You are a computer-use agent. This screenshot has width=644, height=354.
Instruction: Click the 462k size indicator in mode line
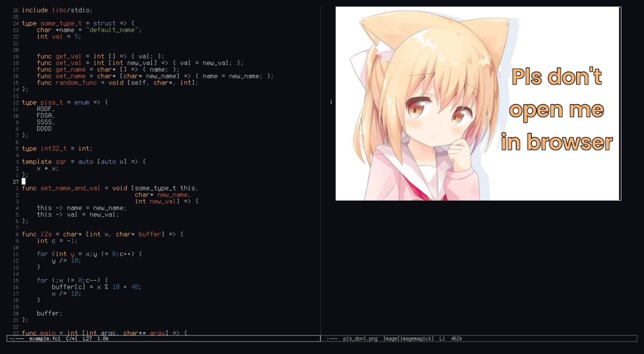456,339
